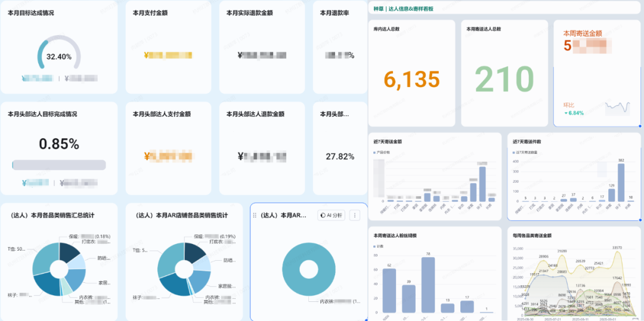Click the AI 分析 button
Screen dimensions: 644x321
point(332,215)
